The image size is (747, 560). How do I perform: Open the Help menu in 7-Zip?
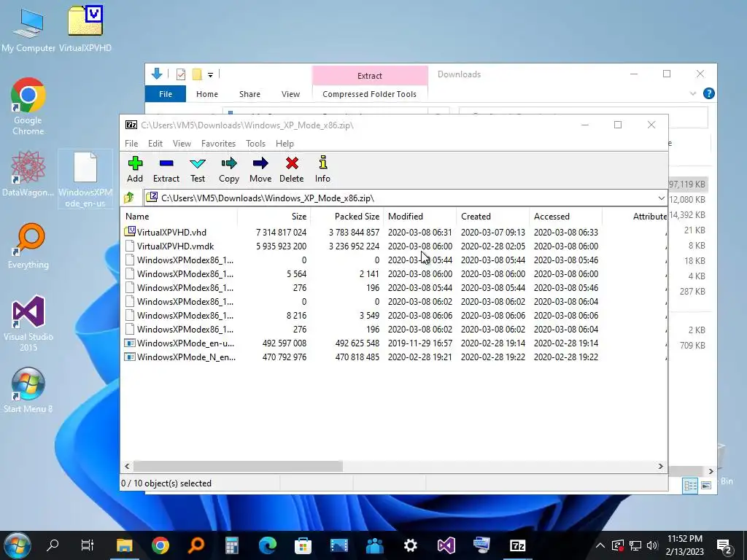pyautogui.click(x=285, y=144)
